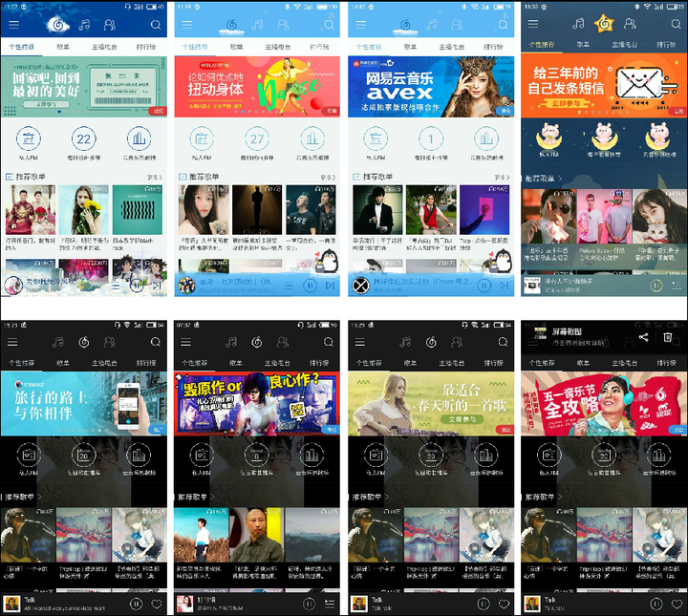Expand 推荐歌单 chevron on the 五一音乐节 screen
The height and width of the screenshot is (616, 688).
coord(559,497)
